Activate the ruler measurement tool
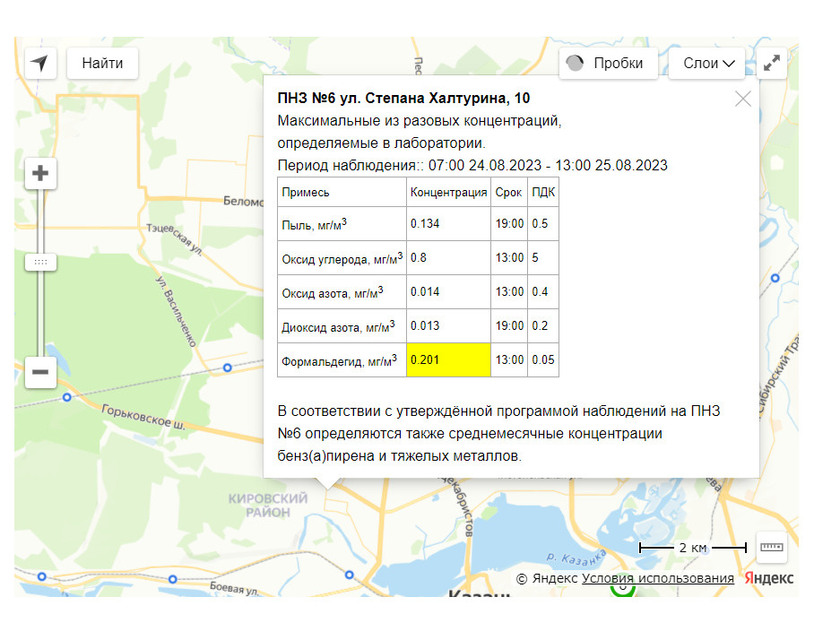 click(x=771, y=546)
